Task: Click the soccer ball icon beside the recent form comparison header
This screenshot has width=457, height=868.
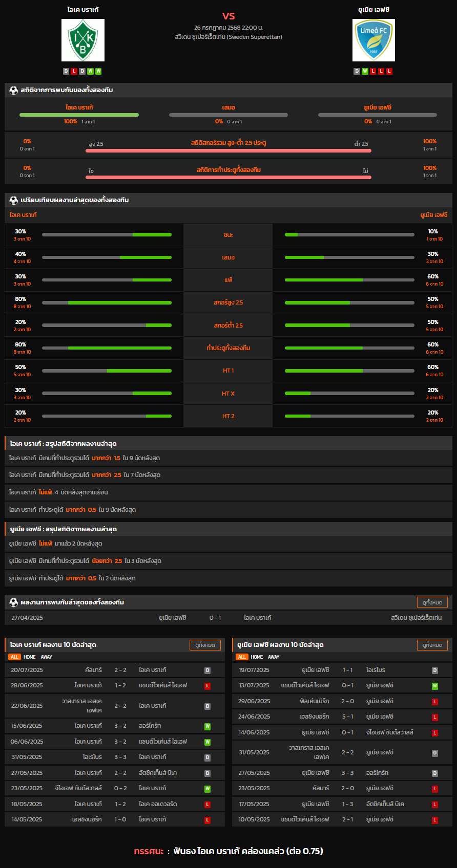Action: tap(14, 200)
